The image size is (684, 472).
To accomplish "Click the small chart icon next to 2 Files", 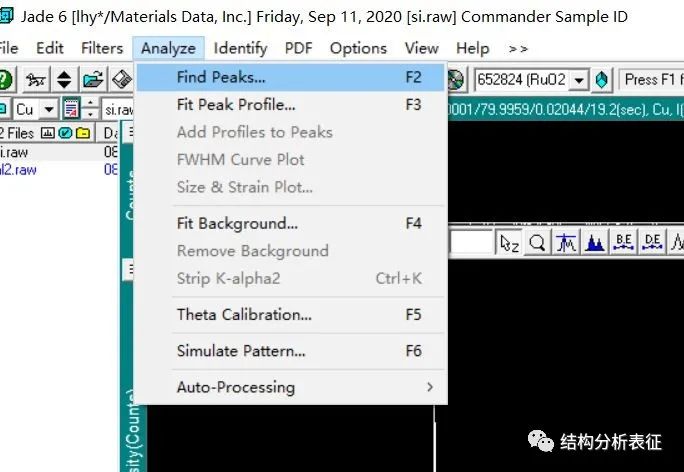I will tap(47, 133).
